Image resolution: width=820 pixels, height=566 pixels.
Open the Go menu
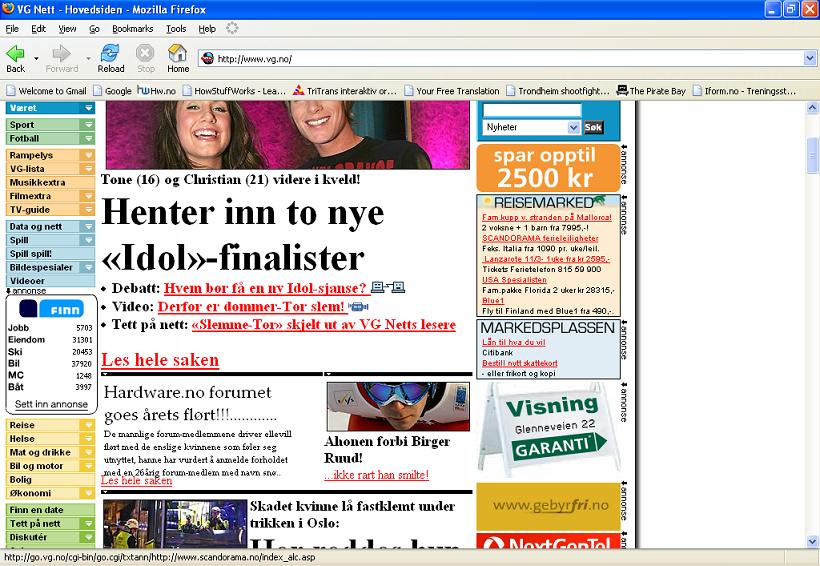(94, 29)
